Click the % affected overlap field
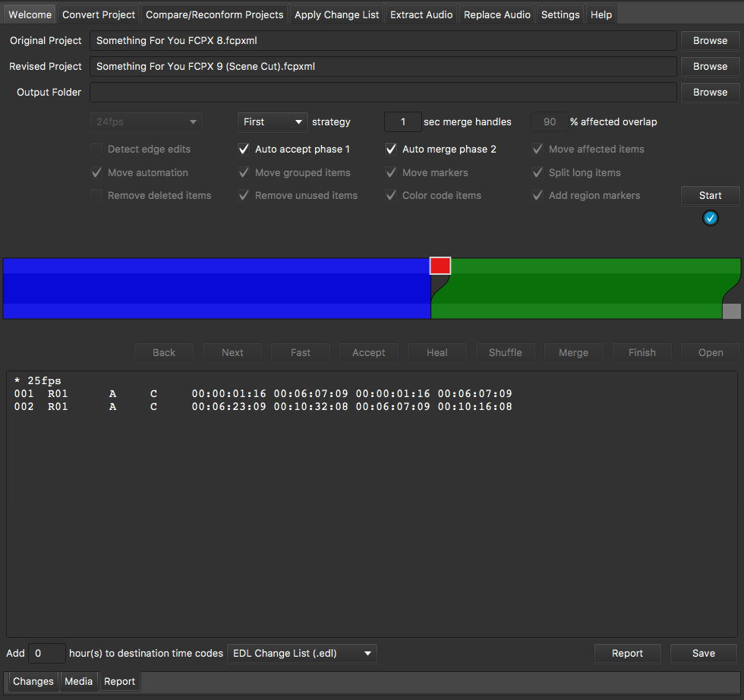The width and height of the screenshot is (744, 700). 550,122
